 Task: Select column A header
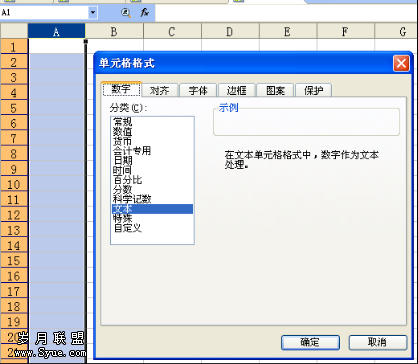click(56, 31)
